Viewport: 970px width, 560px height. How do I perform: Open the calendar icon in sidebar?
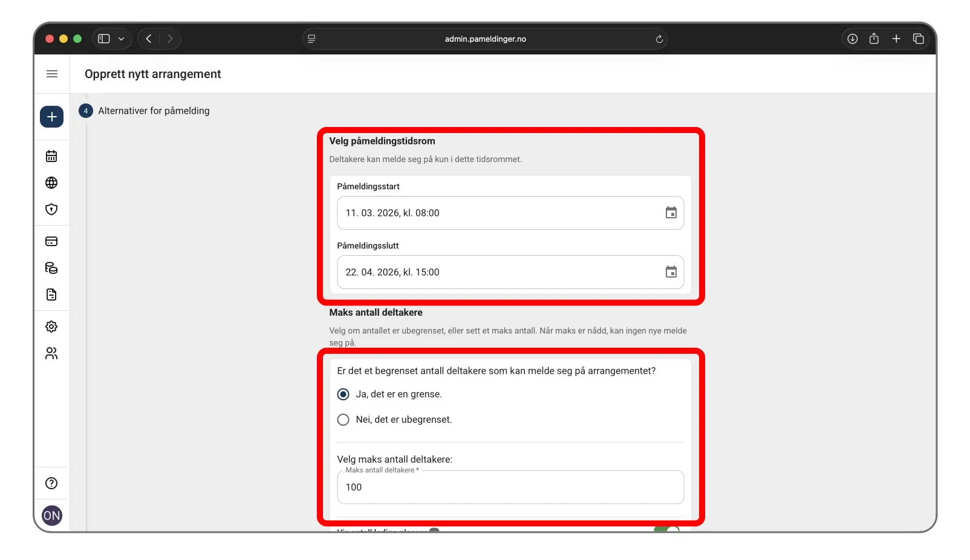pos(51,156)
